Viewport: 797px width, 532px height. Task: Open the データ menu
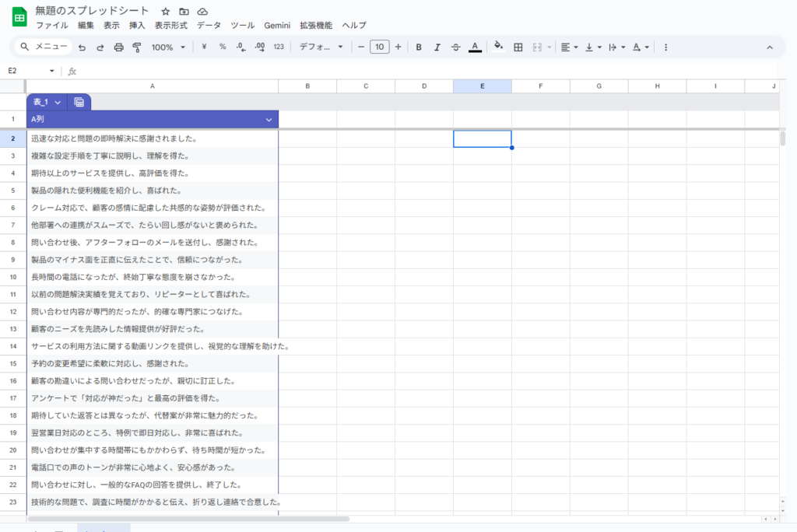[209, 26]
